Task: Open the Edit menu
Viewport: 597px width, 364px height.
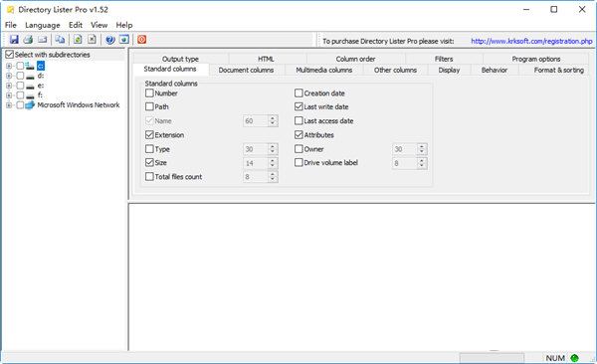Action: (x=76, y=25)
